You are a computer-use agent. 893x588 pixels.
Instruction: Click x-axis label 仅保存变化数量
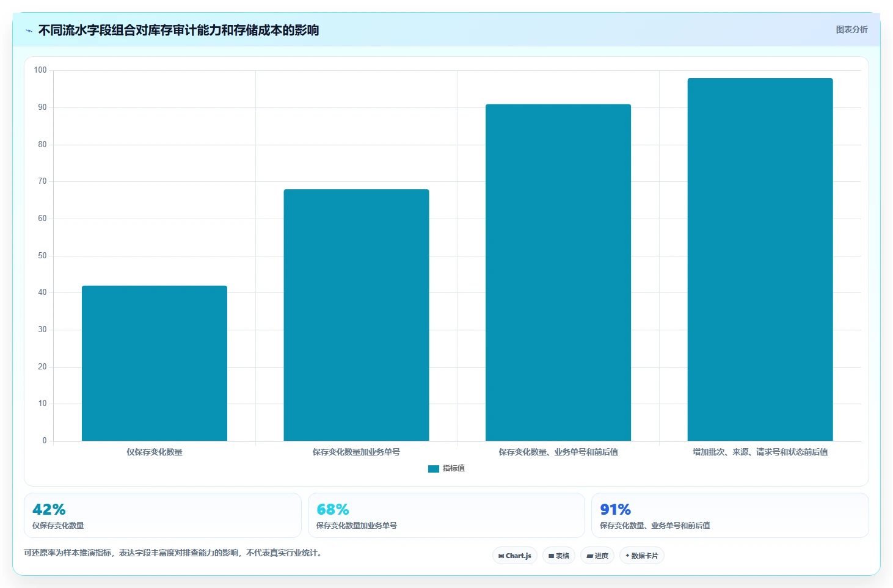tap(155, 452)
